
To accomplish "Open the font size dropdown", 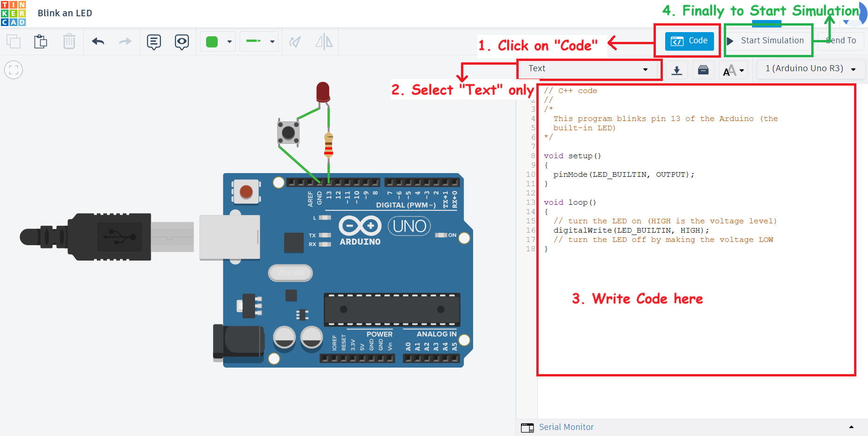I will pyautogui.click(x=734, y=70).
